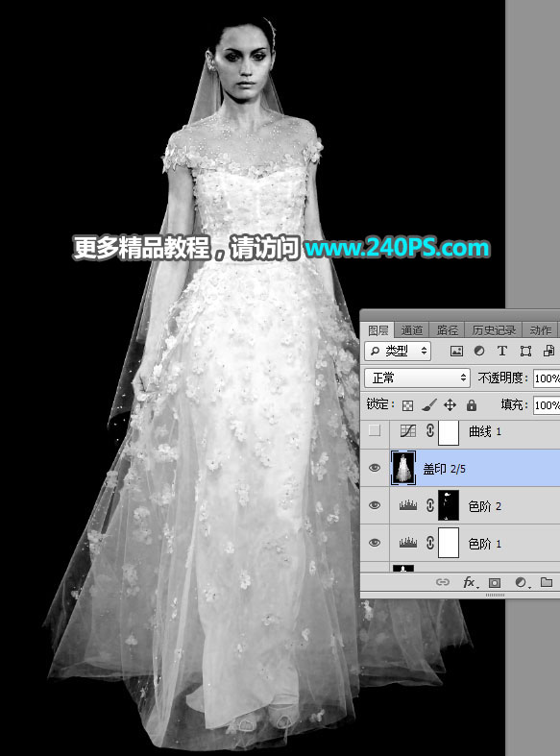Click mask link icon of 色阶 2
This screenshot has height=756, width=560.
pyautogui.click(x=430, y=505)
